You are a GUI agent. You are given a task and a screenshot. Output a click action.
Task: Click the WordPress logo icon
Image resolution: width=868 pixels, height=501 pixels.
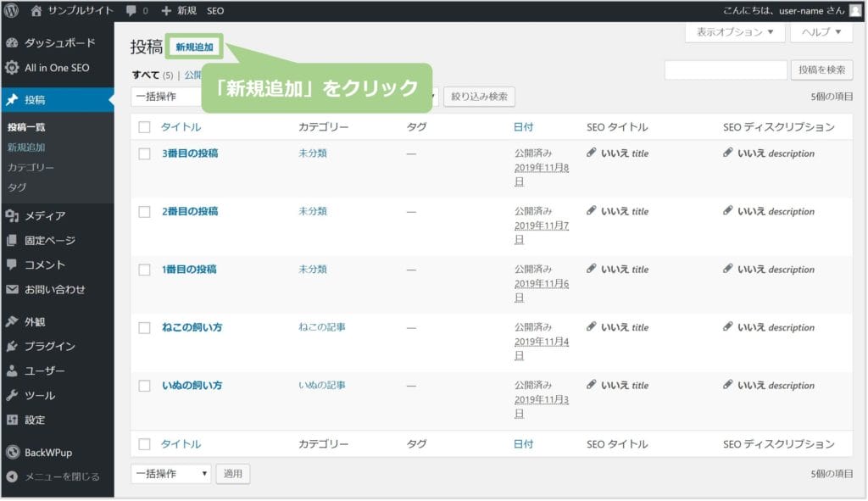11,10
